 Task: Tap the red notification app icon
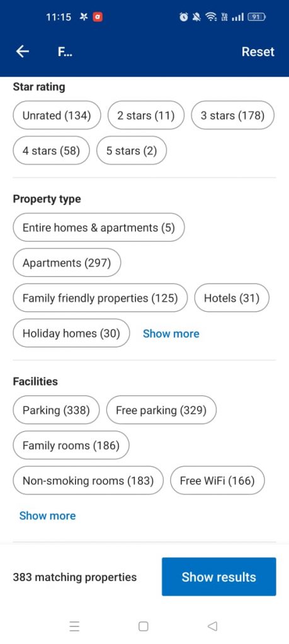pyautogui.click(x=98, y=17)
